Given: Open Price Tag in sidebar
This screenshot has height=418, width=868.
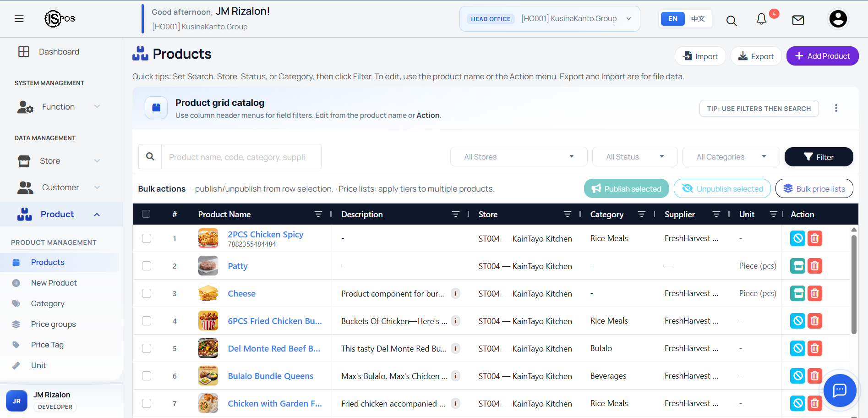Looking at the screenshot, I should [x=47, y=345].
